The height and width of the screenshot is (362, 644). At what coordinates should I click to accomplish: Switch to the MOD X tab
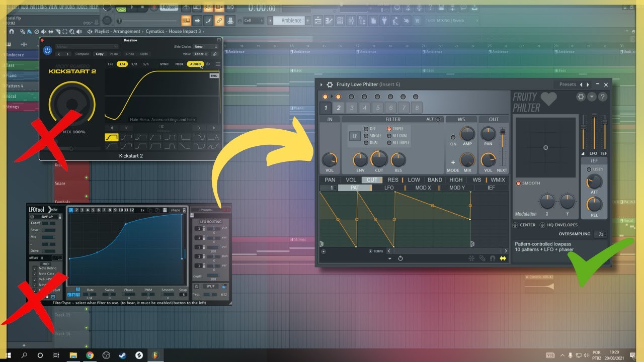pyautogui.click(x=423, y=188)
